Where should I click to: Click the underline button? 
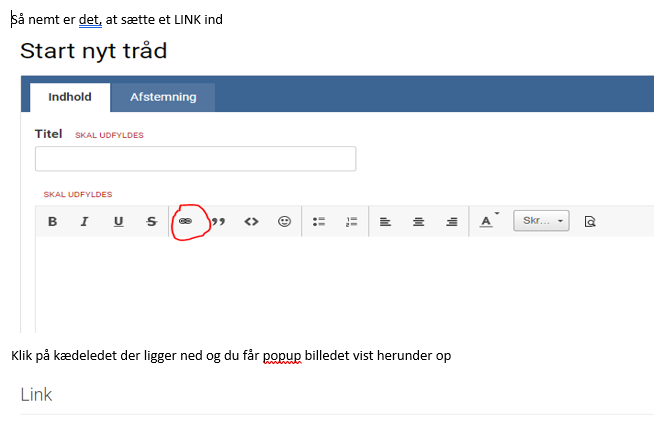point(118,222)
